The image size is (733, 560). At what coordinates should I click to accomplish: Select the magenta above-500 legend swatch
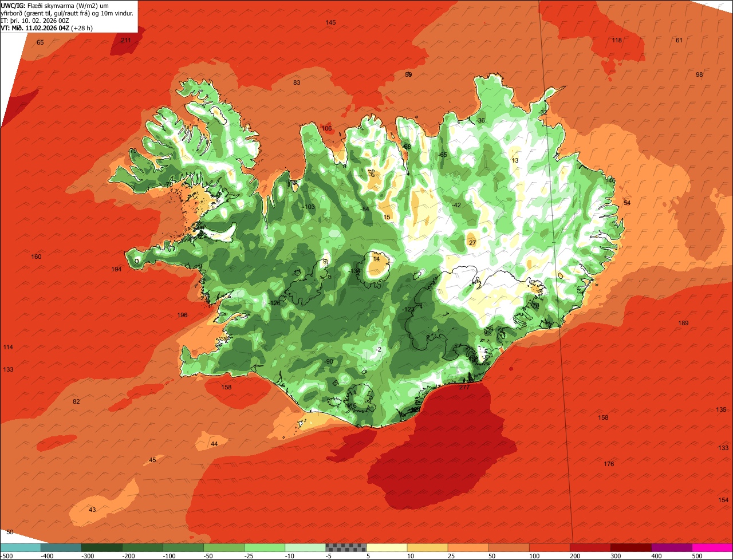[x=712, y=547]
